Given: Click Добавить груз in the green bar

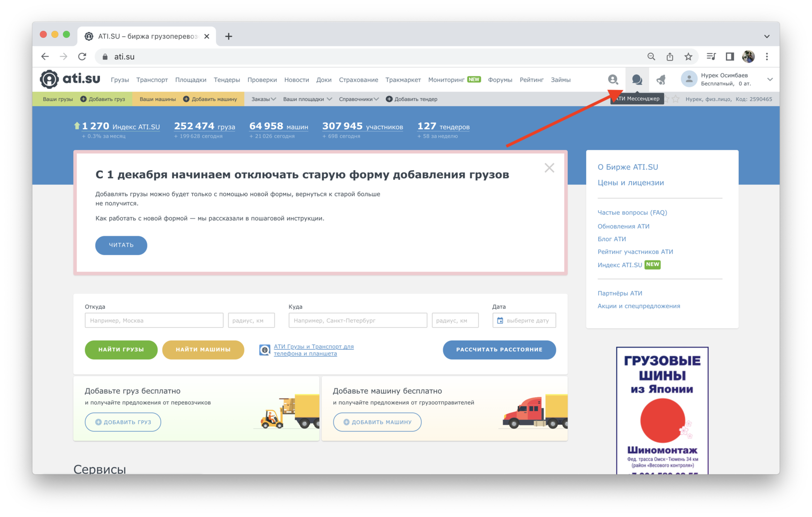Looking at the screenshot, I should 102,99.
